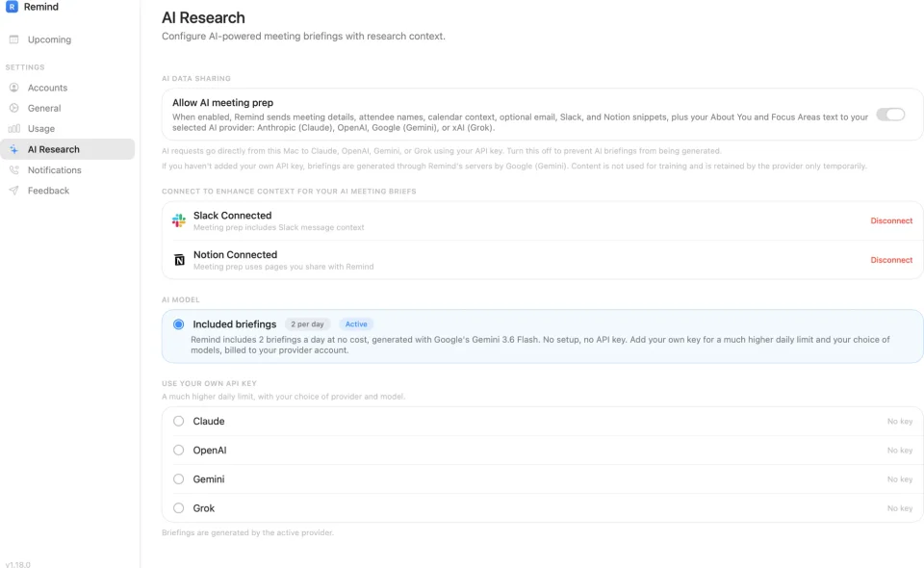Click the Usage bar chart icon
924x568 pixels.
tap(14, 128)
